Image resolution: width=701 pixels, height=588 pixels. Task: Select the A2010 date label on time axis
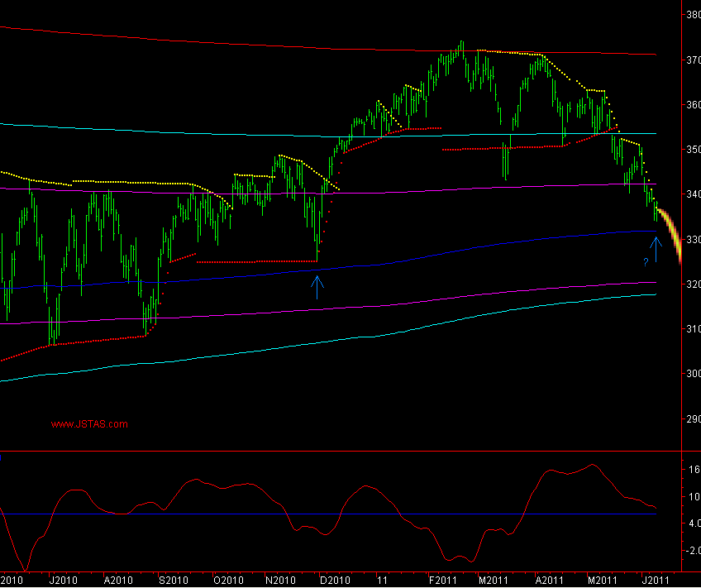point(118,580)
